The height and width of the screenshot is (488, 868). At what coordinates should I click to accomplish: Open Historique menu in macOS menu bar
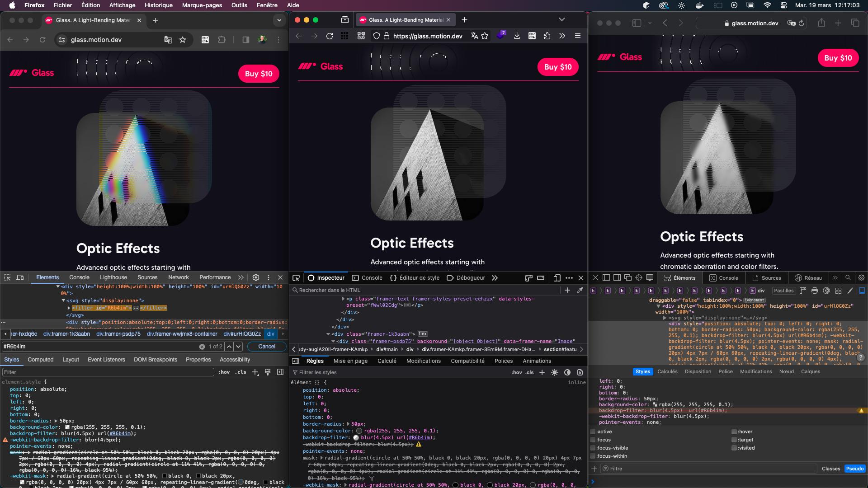158,5
